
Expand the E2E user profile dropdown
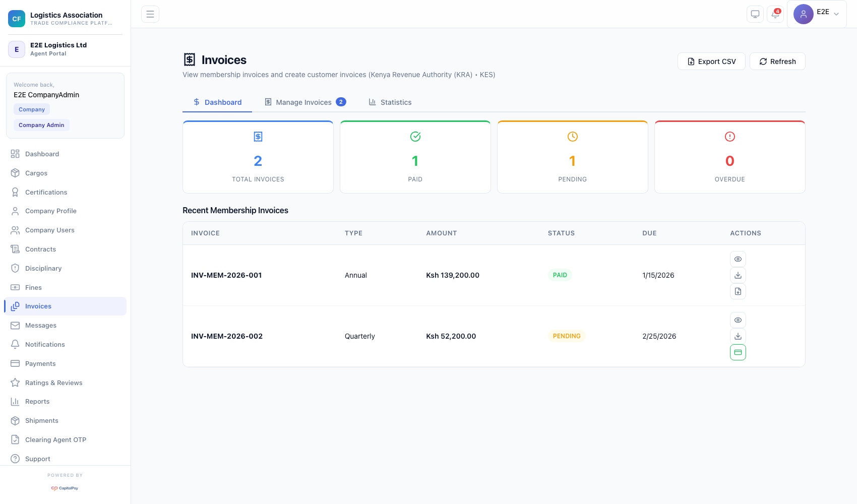click(817, 14)
